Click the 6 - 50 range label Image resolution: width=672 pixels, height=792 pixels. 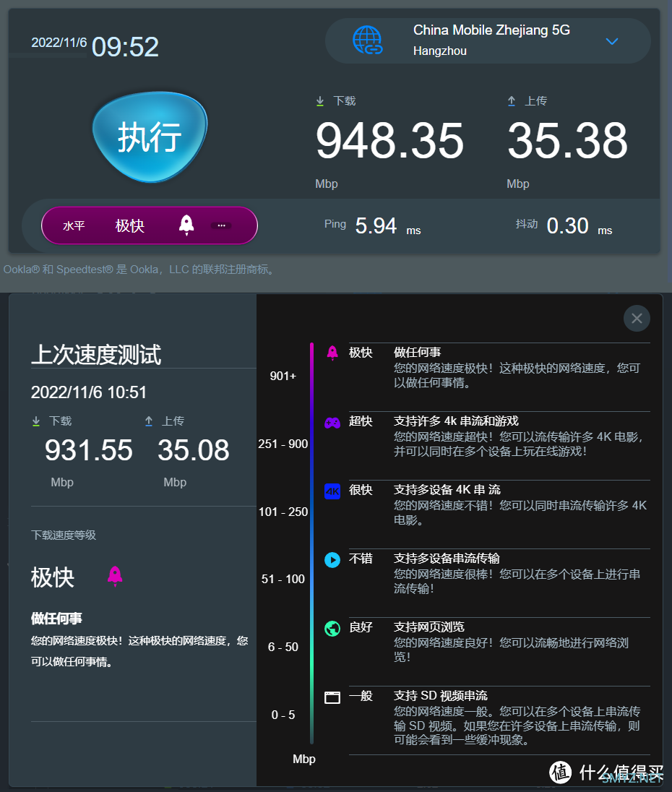coord(283,647)
